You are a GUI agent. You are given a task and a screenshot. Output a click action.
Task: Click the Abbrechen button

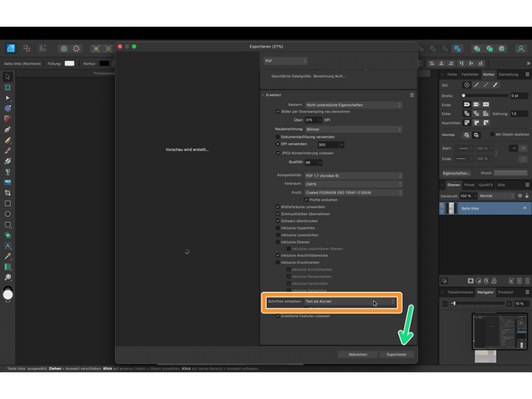[x=358, y=355]
